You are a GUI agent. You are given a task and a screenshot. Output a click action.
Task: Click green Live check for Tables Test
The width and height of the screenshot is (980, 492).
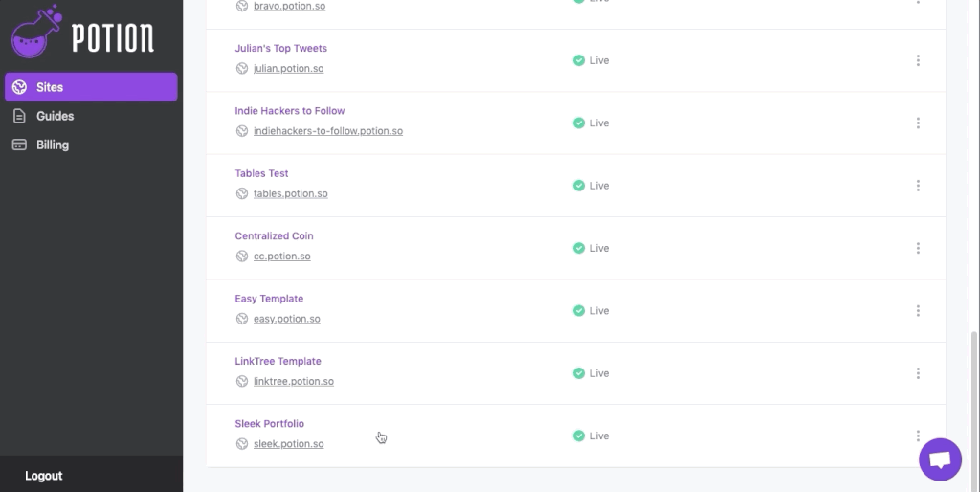click(579, 186)
